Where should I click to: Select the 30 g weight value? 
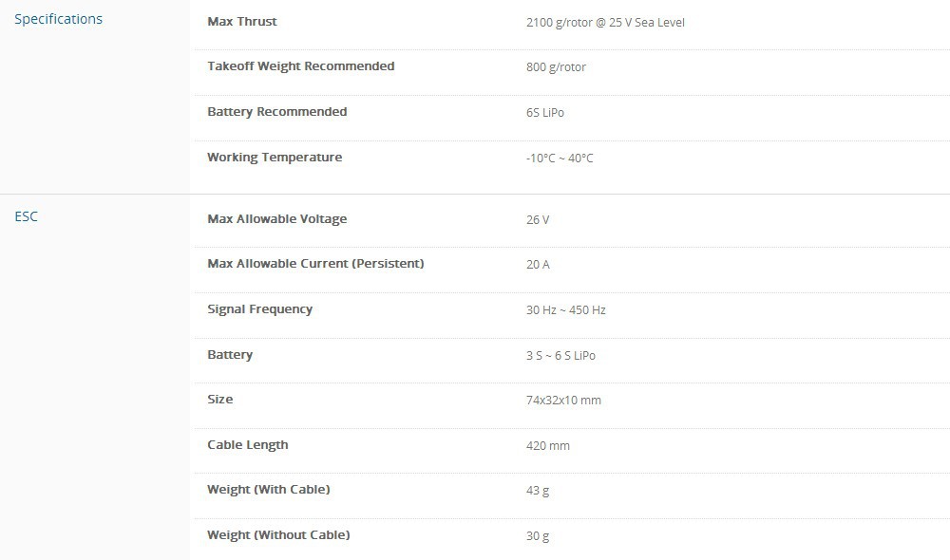(x=538, y=536)
